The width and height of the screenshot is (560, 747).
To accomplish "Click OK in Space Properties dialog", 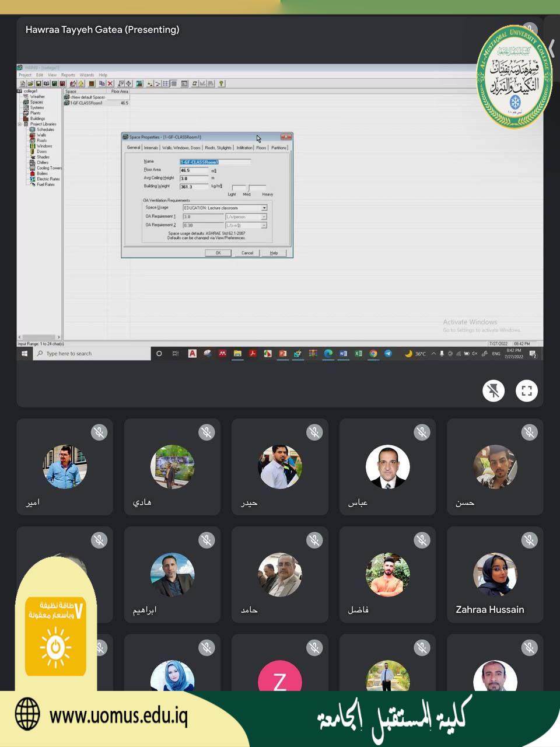I will (218, 253).
